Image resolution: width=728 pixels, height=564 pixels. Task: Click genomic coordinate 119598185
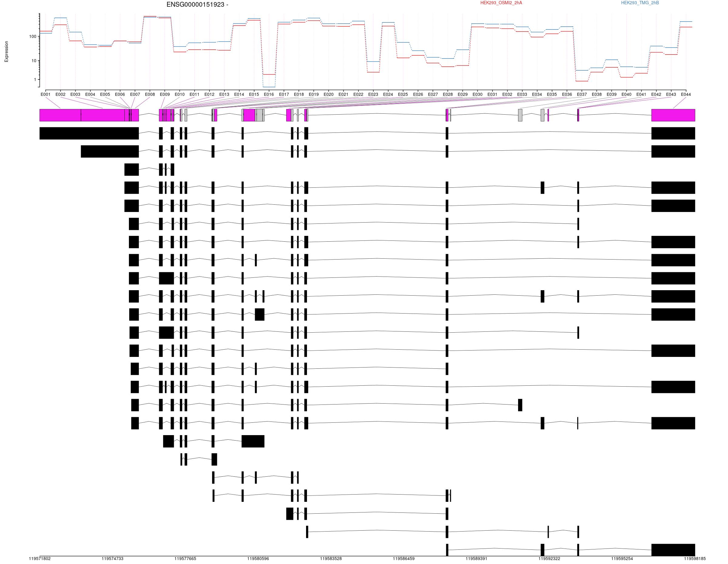(695, 559)
